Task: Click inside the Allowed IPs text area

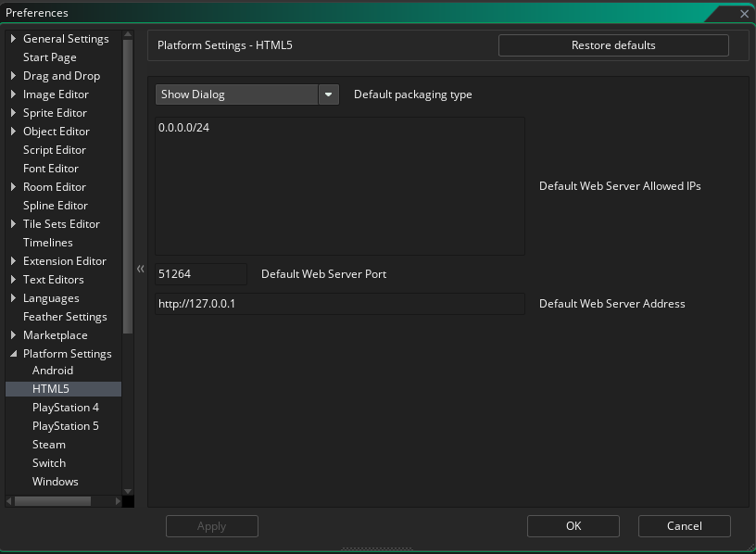Action: click(339, 186)
